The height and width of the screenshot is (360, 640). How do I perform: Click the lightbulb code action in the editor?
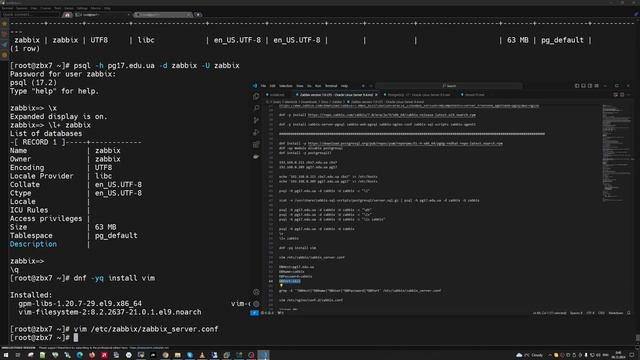pos(281,286)
